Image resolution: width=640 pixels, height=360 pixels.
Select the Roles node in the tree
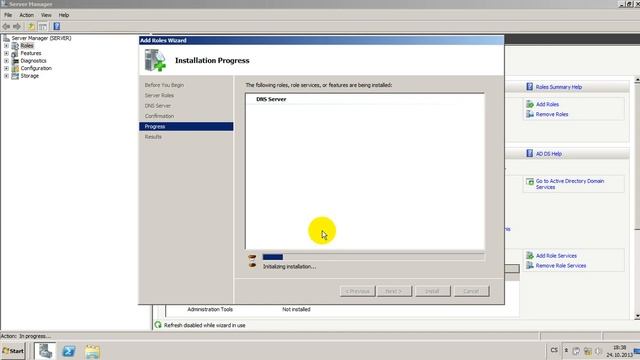tap(27, 46)
